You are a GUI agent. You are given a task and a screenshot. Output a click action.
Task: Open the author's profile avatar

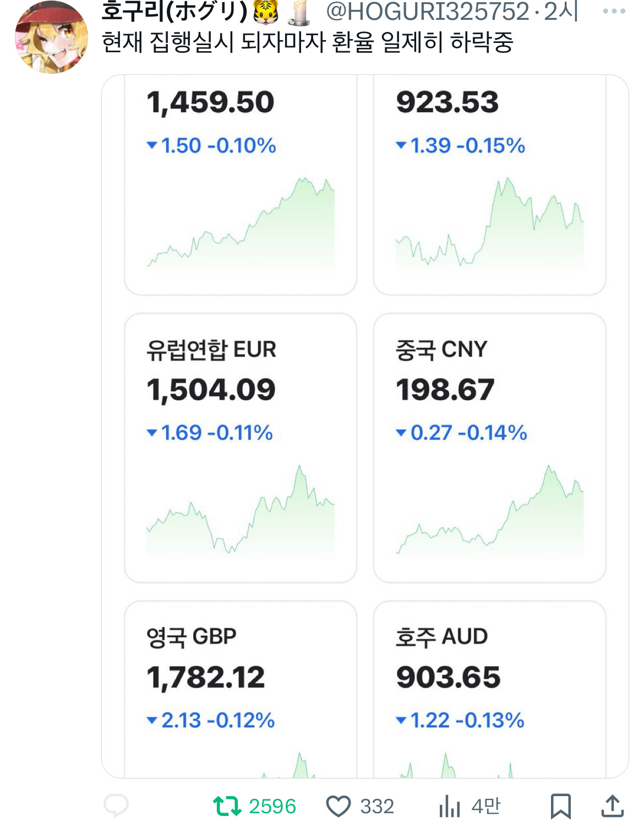tap(51, 37)
